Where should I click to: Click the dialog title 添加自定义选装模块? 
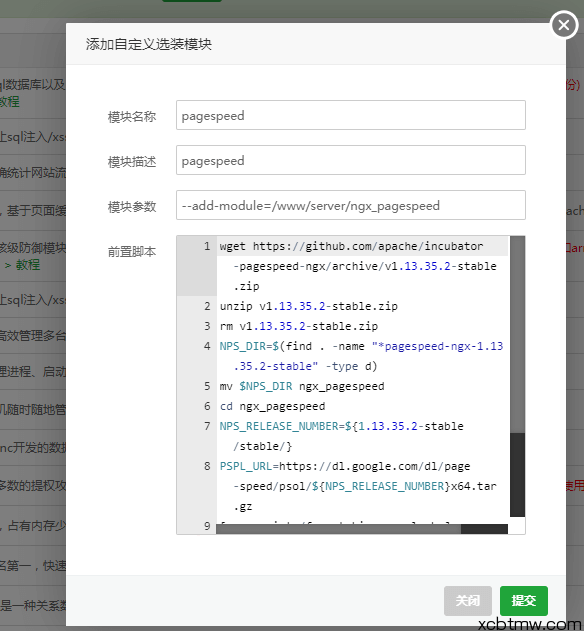click(149, 44)
